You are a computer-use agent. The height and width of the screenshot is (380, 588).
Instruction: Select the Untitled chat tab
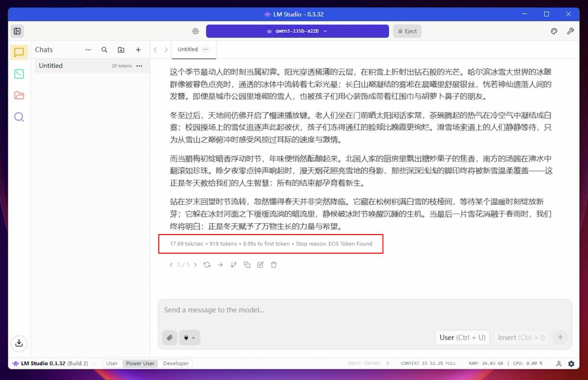click(188, 49)
